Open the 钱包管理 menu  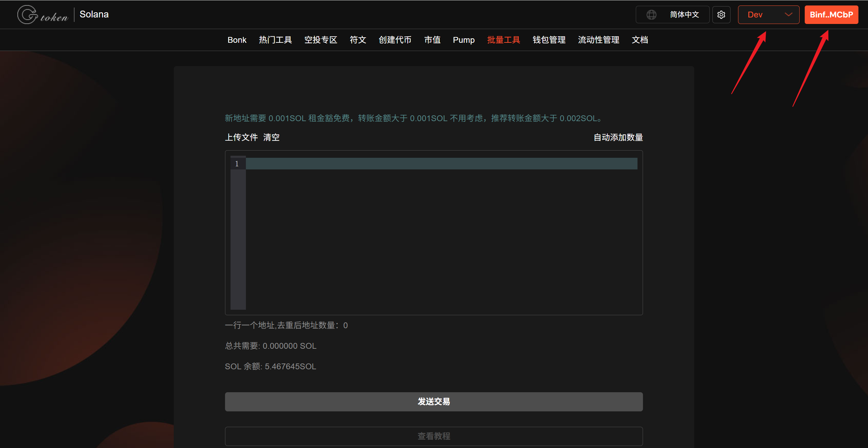pyautogui.click(x=549, y=40)
